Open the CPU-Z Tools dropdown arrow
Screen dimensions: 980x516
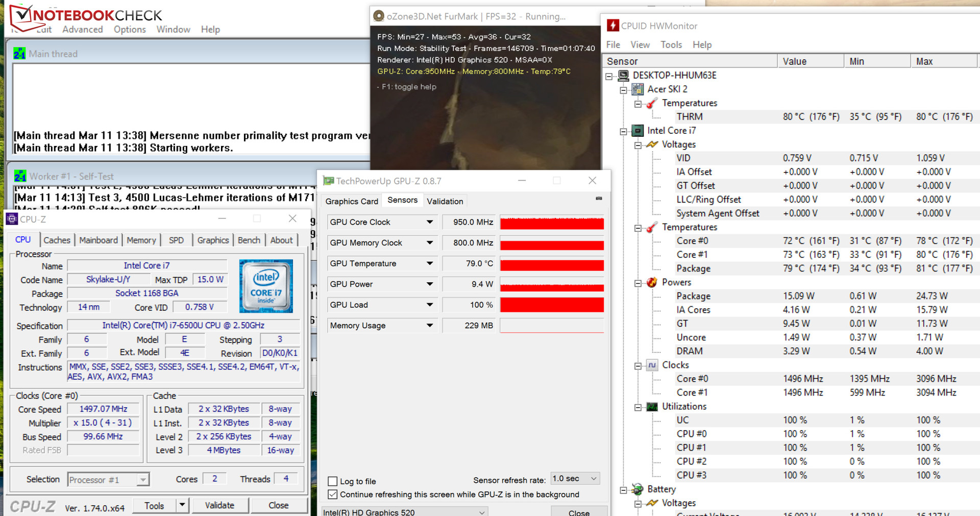click(182, 505)
